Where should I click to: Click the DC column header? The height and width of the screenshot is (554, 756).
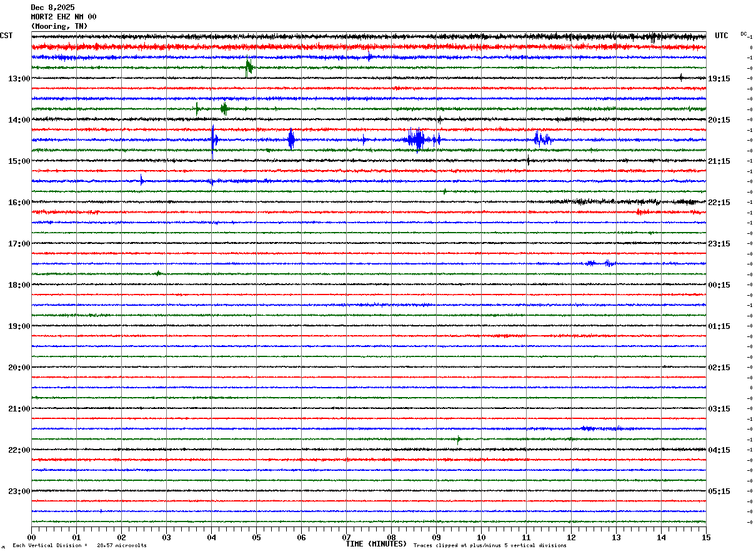point(744,34)
